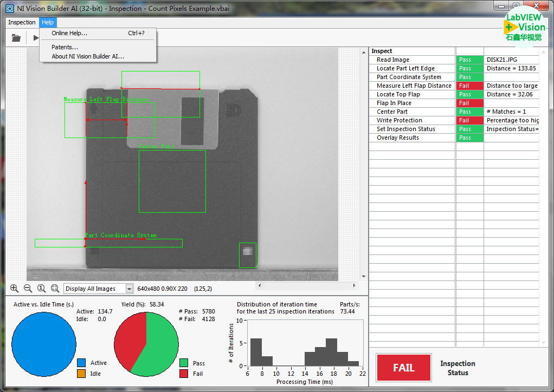The height and width of the screenshot is (392, 554).
Task: Choose Online Help from the Help menu
Action: (69, 33)
